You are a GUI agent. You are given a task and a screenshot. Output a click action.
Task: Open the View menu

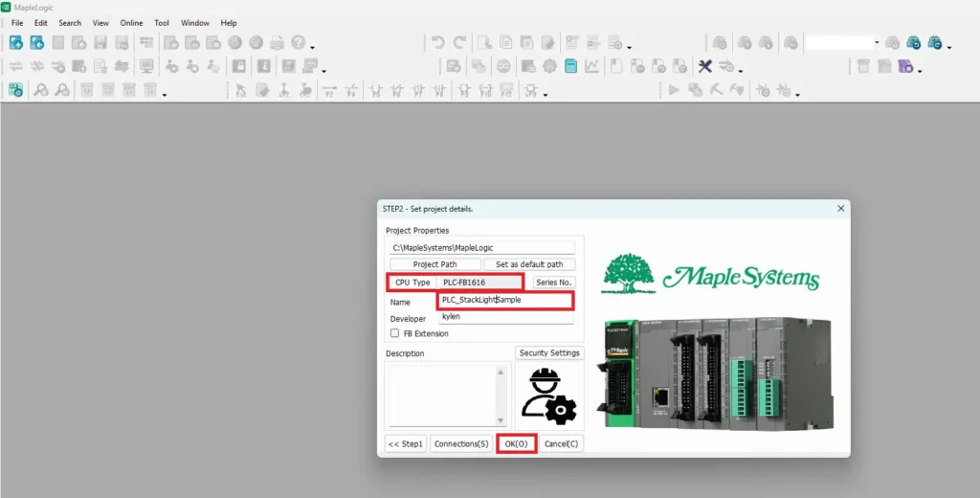100,23
